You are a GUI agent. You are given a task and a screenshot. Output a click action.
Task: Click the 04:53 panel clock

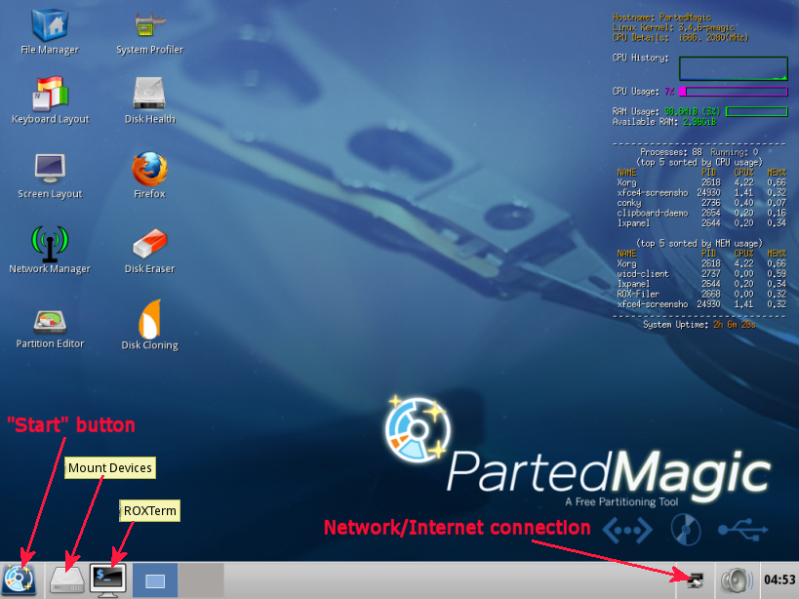click(779, 580)
